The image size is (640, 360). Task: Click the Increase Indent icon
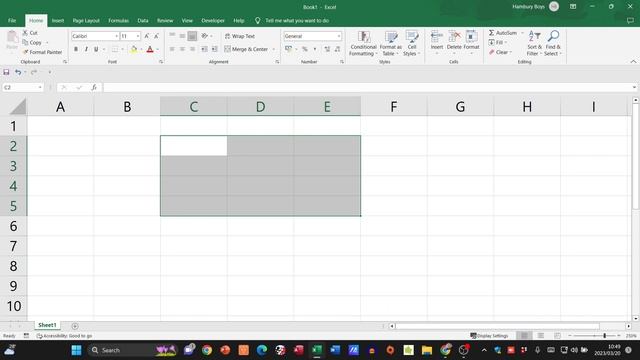[214, 49]
